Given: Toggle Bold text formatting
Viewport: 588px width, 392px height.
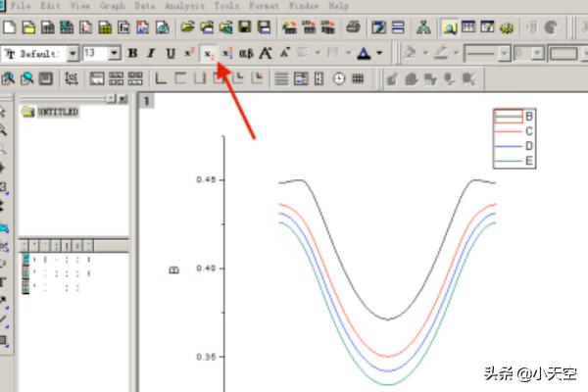Looking at the screenshot, I should (x=132, y=53).
